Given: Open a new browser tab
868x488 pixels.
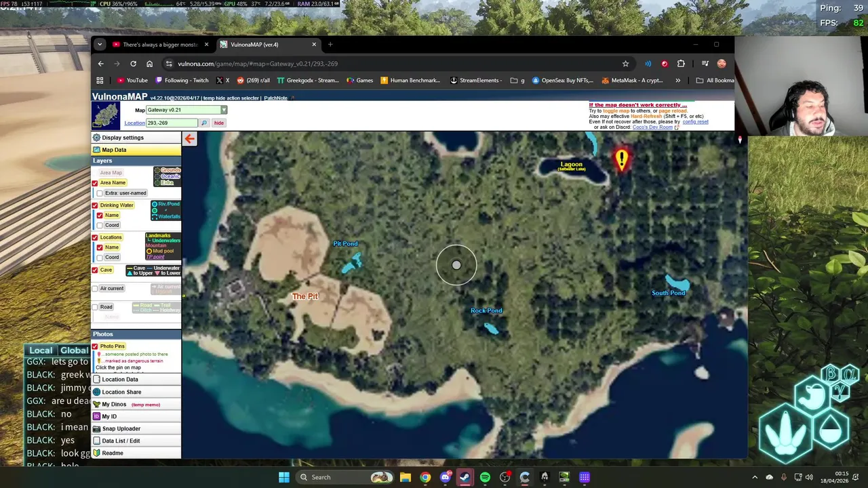Looking at the screenshot, I should pos(330,45).
